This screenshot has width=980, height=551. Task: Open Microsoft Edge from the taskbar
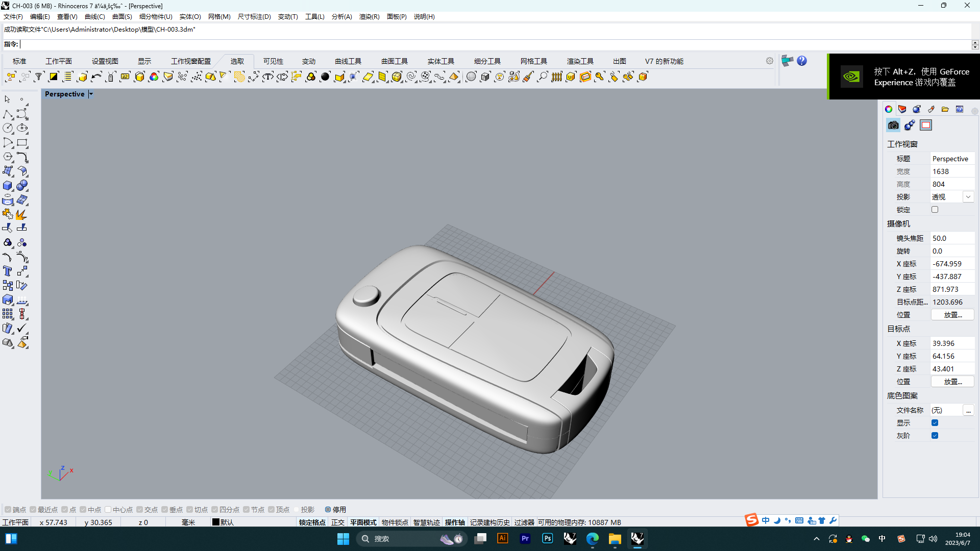(593, 539)
